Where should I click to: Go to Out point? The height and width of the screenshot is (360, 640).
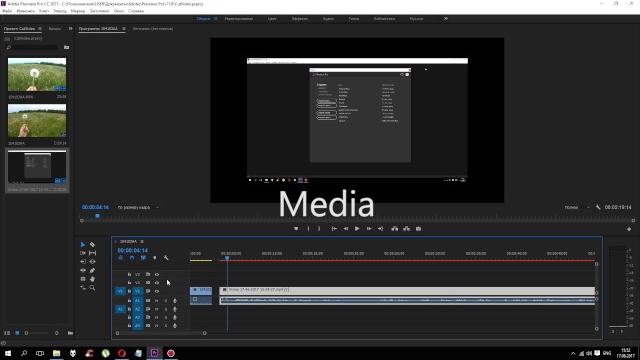point(380,229)
